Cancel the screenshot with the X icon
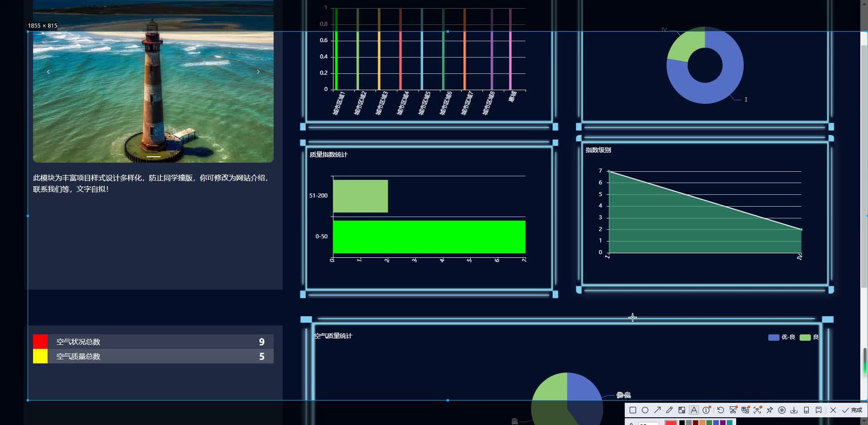This screenshot has width=868, height=425. pos(833,410)
